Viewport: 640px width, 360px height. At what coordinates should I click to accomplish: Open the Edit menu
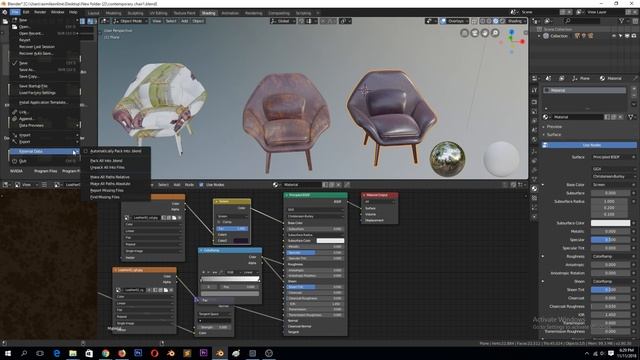pyautogui.click(x=26, y=12)
